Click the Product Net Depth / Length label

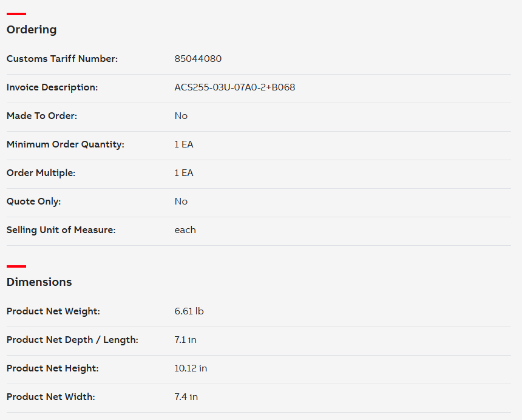coord(72,340)
